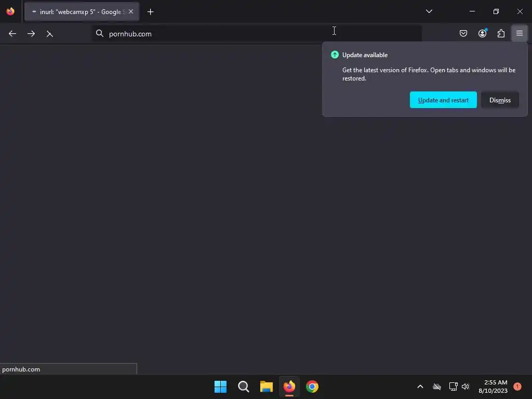Viewport: 532px width, 399px height.
Task: Open the list all tabs dropdown
Action: click(429, 11)
